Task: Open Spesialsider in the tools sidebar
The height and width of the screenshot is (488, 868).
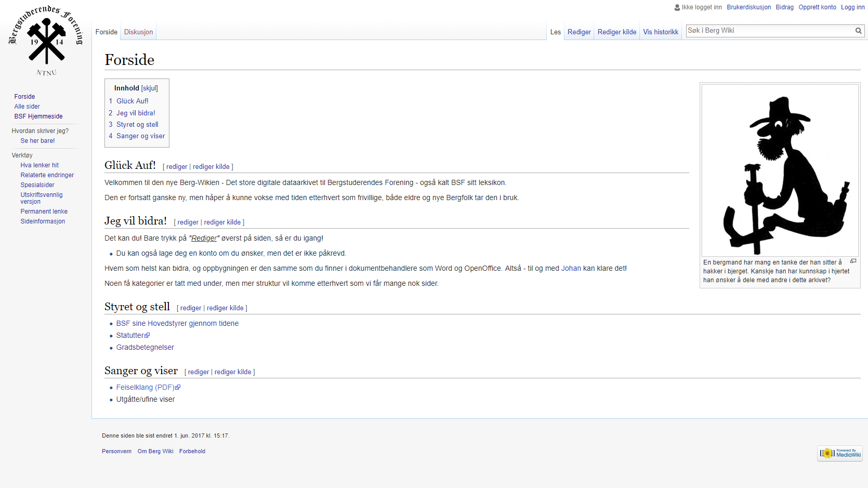Action: tap(37, 185)
